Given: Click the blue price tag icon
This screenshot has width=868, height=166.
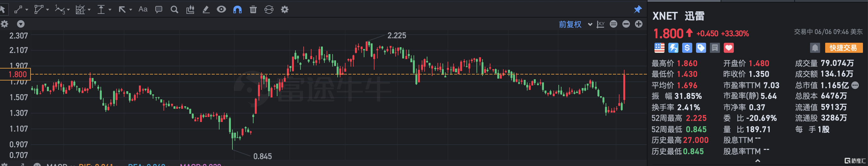Looking at the screenshot, I should coord(701,48).
